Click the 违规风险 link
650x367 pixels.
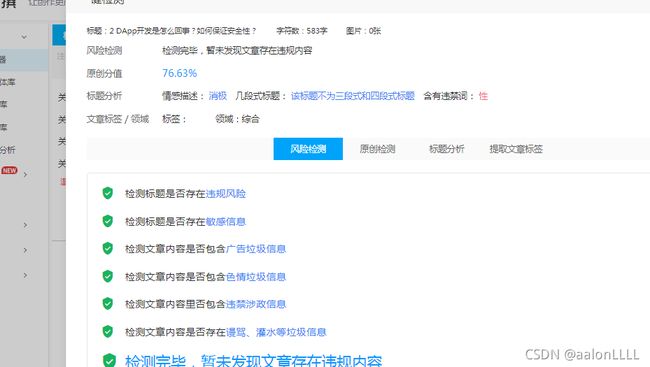pyautogui.click(x=226, y=194)
